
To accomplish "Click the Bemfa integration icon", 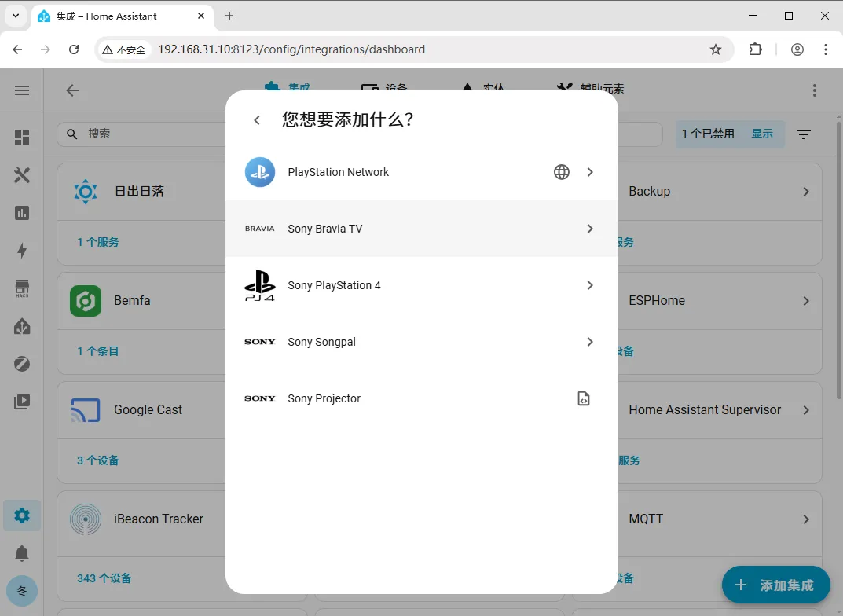I will pos(86,300).
